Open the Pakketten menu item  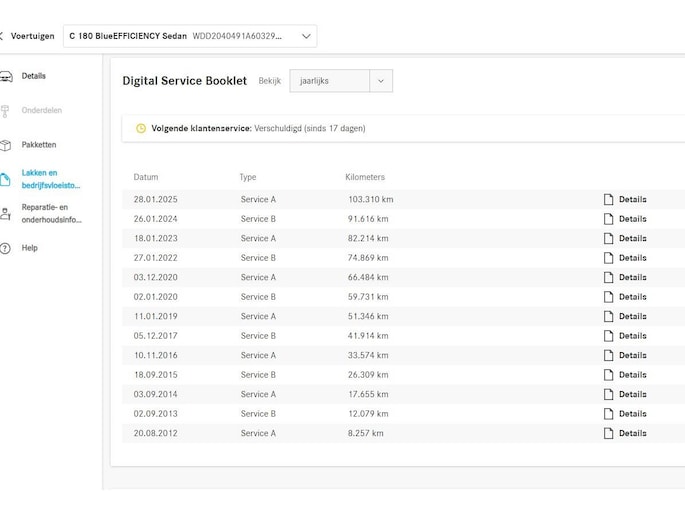[x=39, y=145]
